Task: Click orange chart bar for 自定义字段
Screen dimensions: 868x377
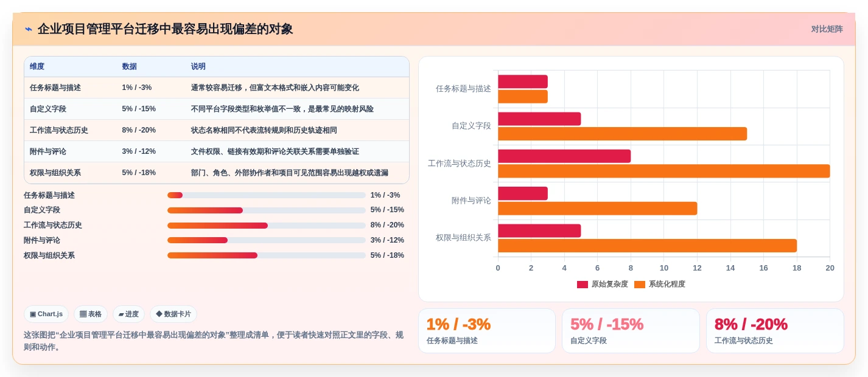Action: pyautogui.click(x=622, y=134)
